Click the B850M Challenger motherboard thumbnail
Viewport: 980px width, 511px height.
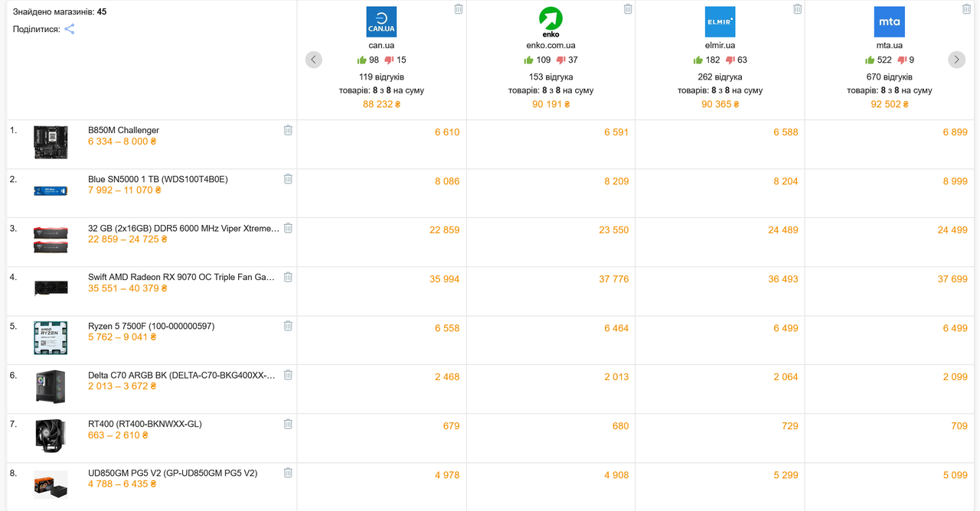[x=51, y=142]
